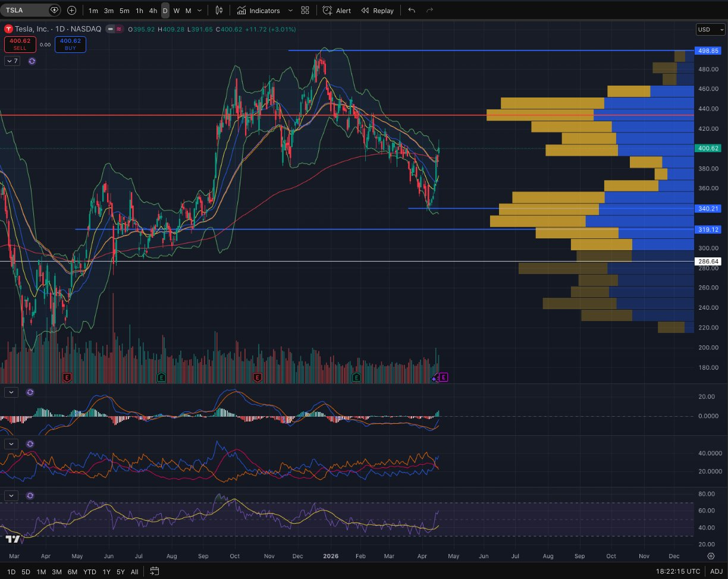Set the date range to 1Y
This screenshot has height=579, width=728.
pyautogui.click(x=106, y=571)
